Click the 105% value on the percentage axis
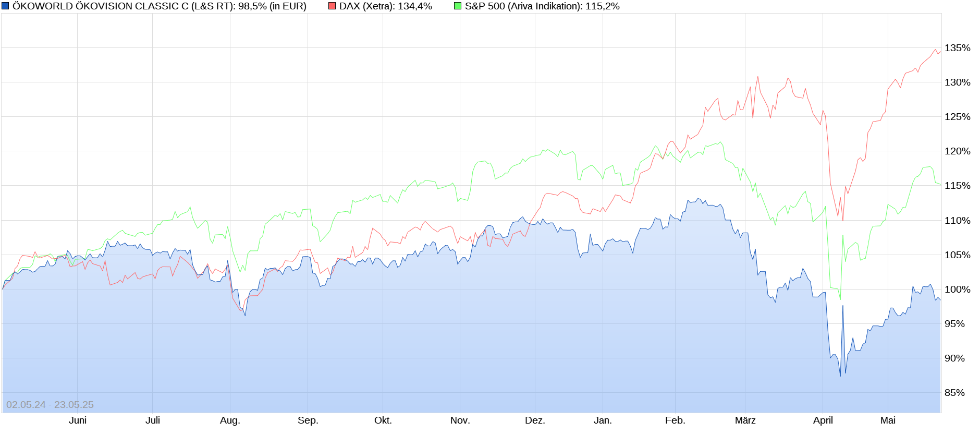This screenshot has width=980, height=446. tap(958, 255)
